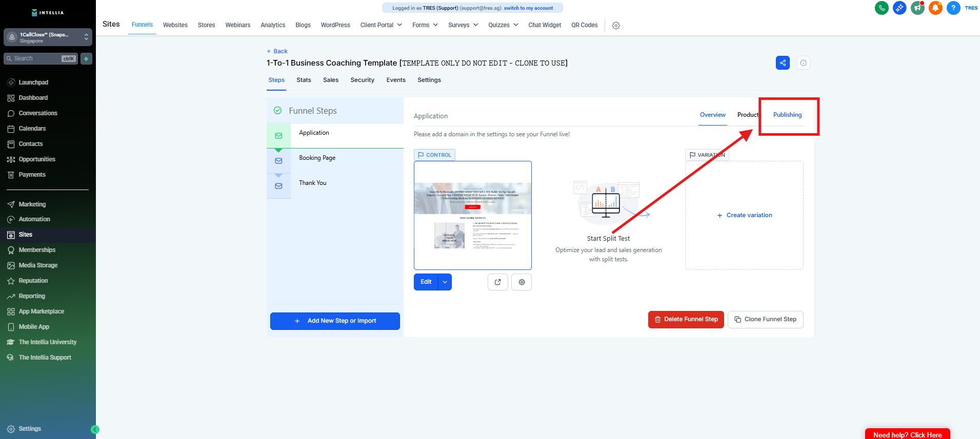The image size is (980, 439).
Task: Open The Intellia University in sidebar
Action: pos(48,342)
